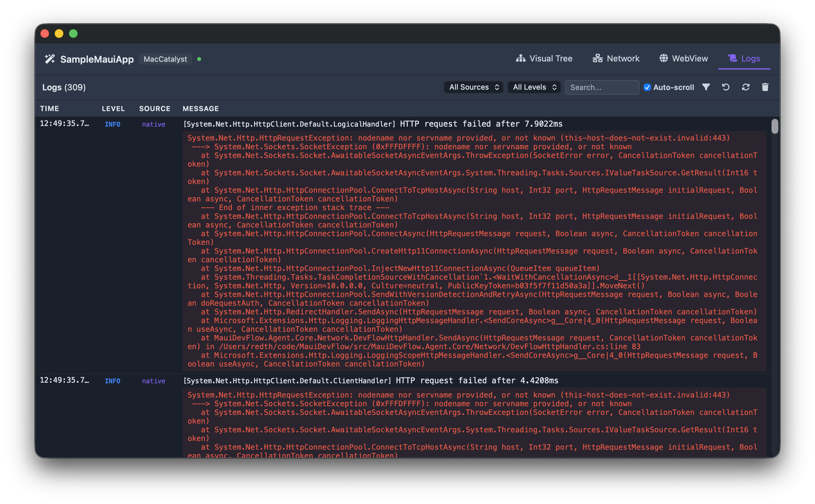Screen dimensions: 815x504
Task: Refresh the log list
Action: [746, 87]
